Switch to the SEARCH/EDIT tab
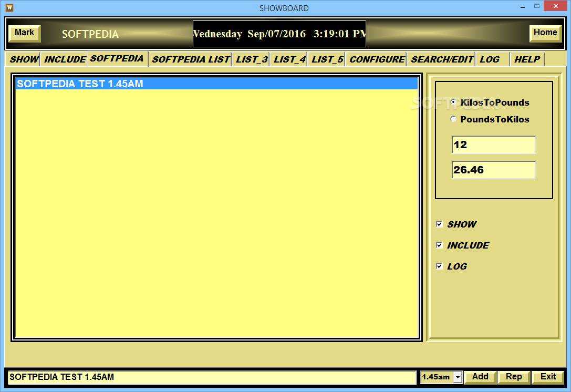This screenshot has width=571, height=392. coord(442,59)
